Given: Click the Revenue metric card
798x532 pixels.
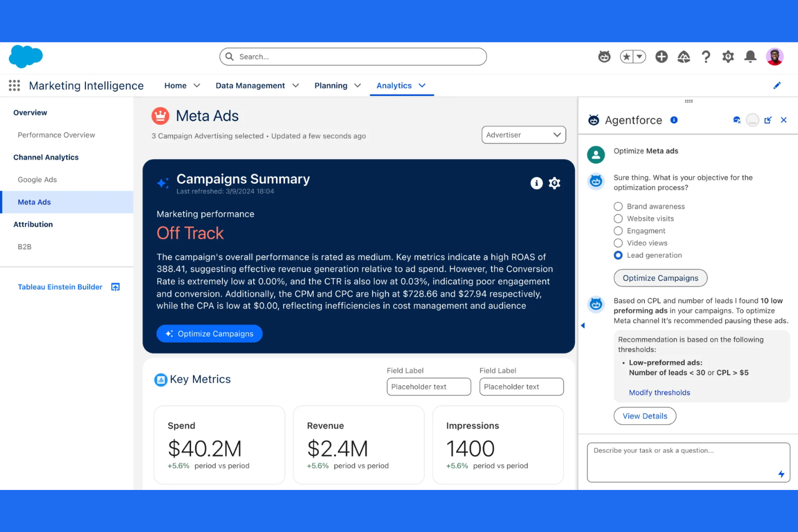Looking at the screenshot, I should tap(359, 445).
